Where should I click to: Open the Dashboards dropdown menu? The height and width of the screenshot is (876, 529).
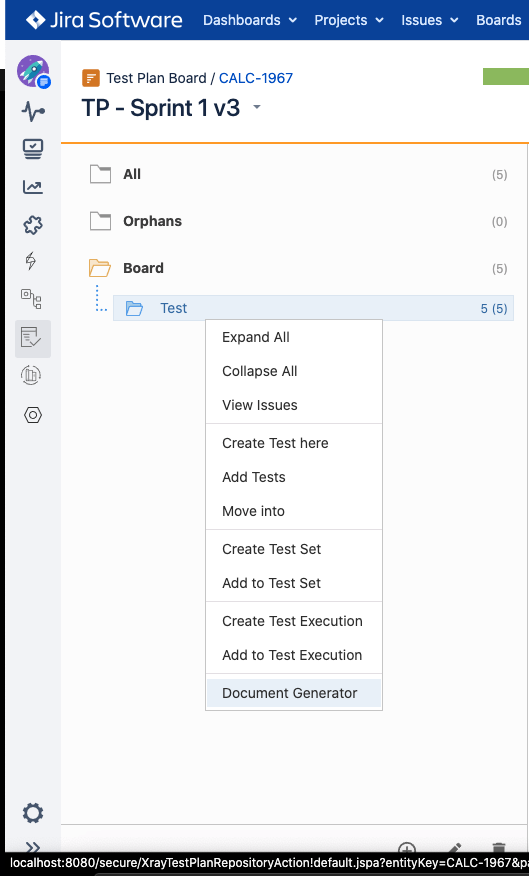(250, 20)
